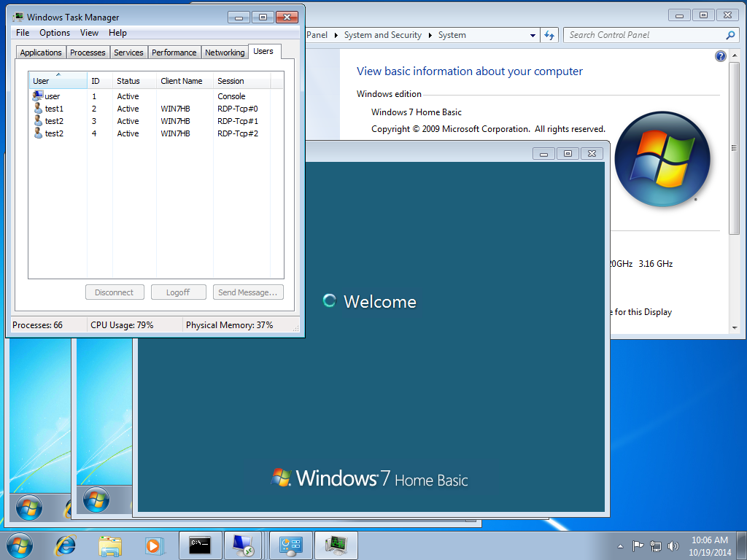Select the Users tab
The height and width of the screenshot is (560, 747).
tap(263, 52)
